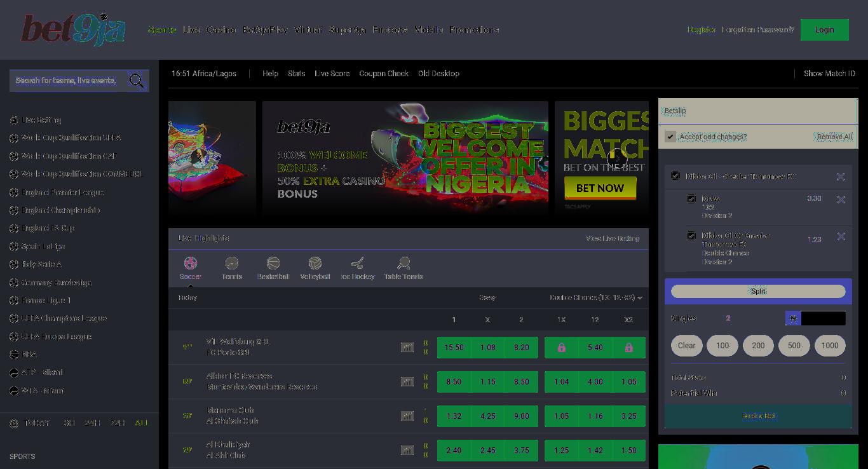Uncheck the Double Chance selection checkbox
The height and width of the screenshot is (469, 868).
[691, 236]
